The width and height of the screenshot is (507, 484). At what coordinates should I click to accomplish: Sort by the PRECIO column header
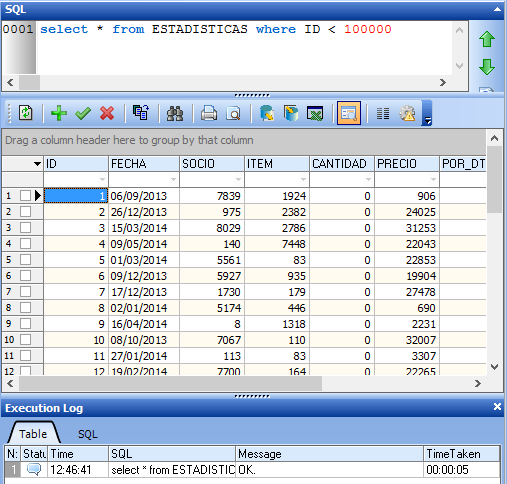click(x=407, y=164)
